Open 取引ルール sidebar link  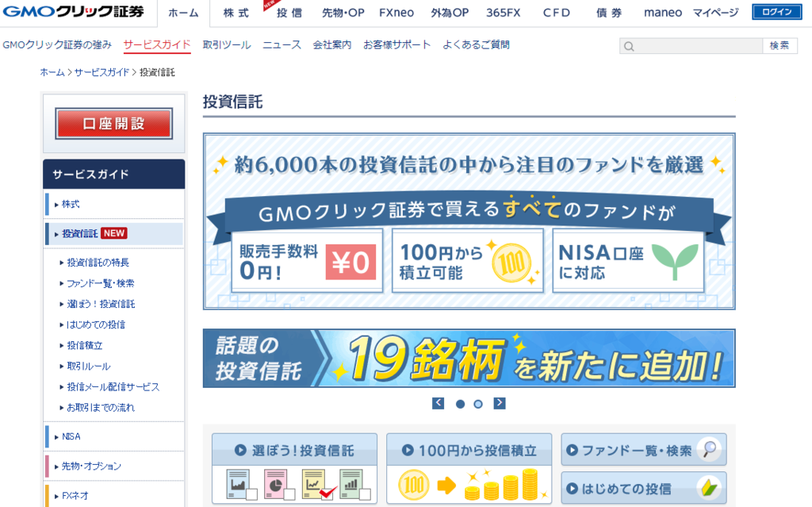(88, 366)
